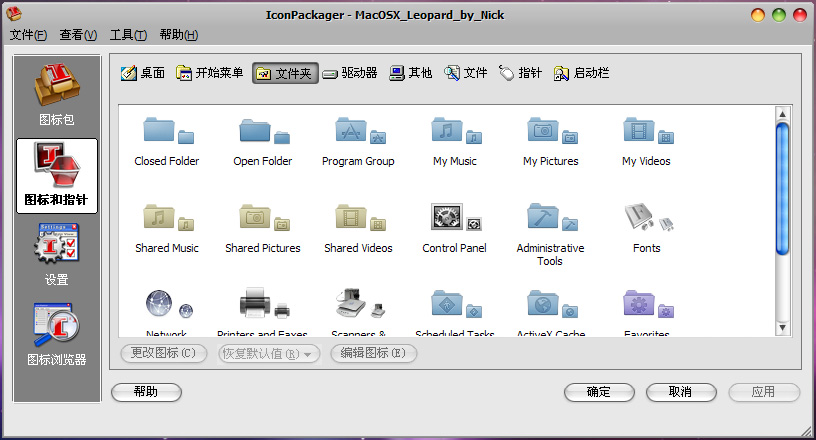Switch to the 开始菜单 tab
Image resolution: width=816 pixels, height=440 pixels.
tap(209, 73)
